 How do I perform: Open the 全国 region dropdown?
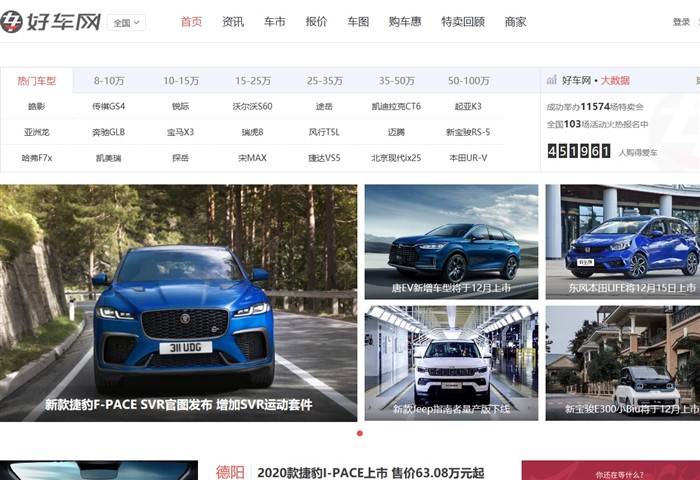[126, 22]
